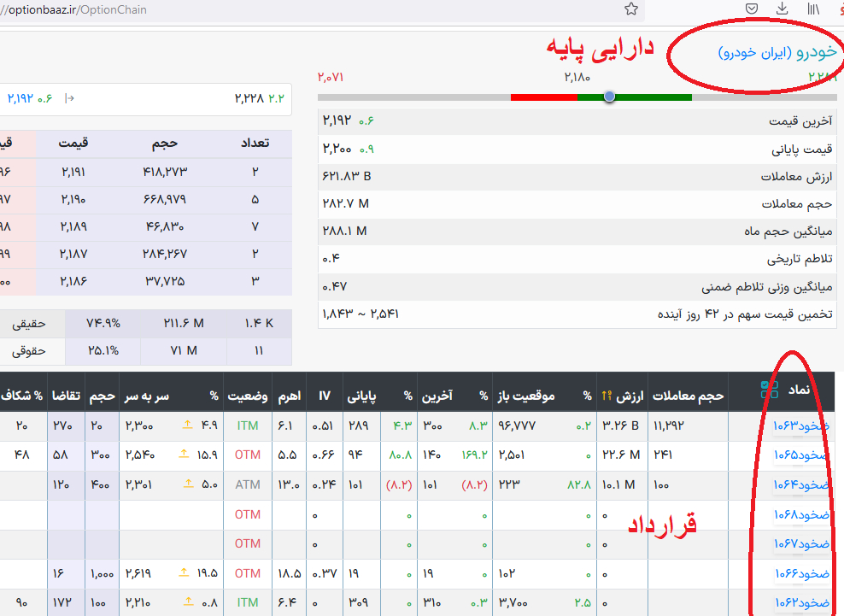844x616 pixels.
Task: Open contract ضخود۱۰۶۵
Action: (x=801, y=455)
